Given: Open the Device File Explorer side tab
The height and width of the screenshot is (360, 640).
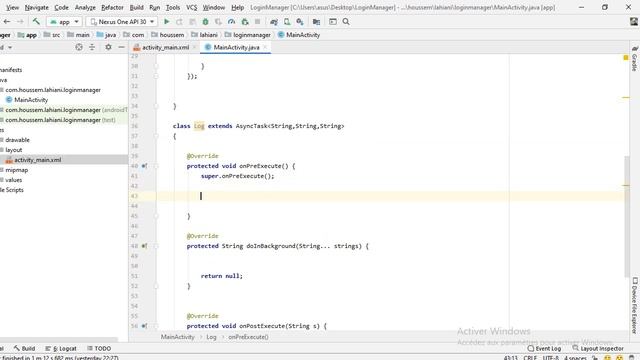Looking at the screenshot, I should pyautogui.click(x=635, y=305).
